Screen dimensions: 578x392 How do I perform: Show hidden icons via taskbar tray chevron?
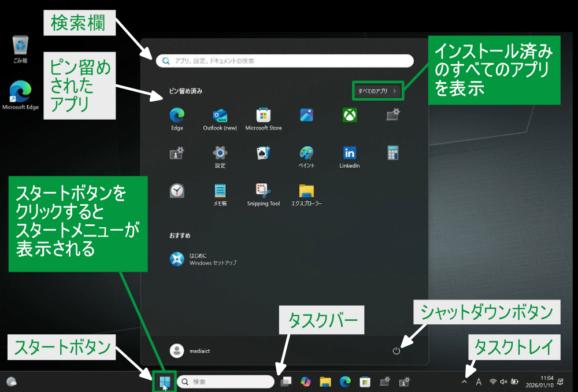point(464,382)
